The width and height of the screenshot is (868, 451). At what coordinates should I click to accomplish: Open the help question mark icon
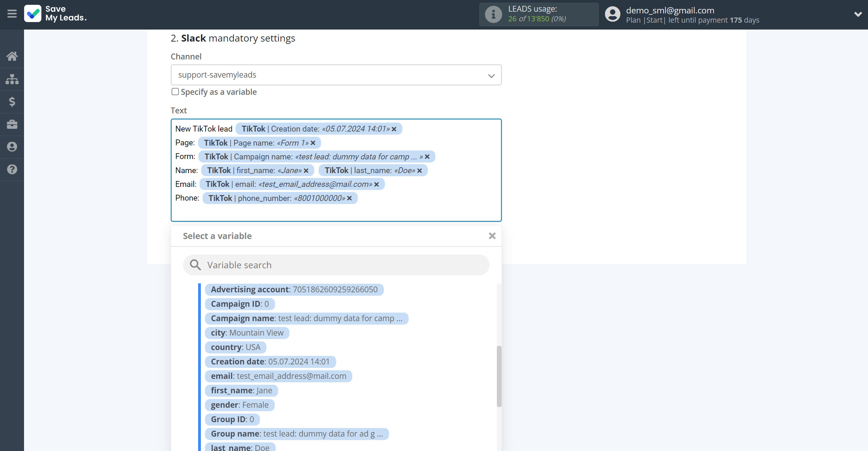(12, 169)
